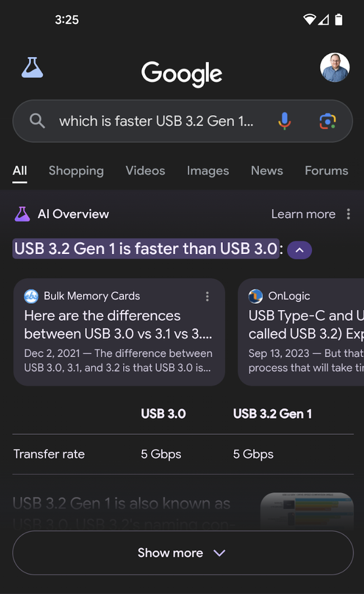The image size is (364, 594).
Task: Click the Learn more link
Action: pos(303,214)
